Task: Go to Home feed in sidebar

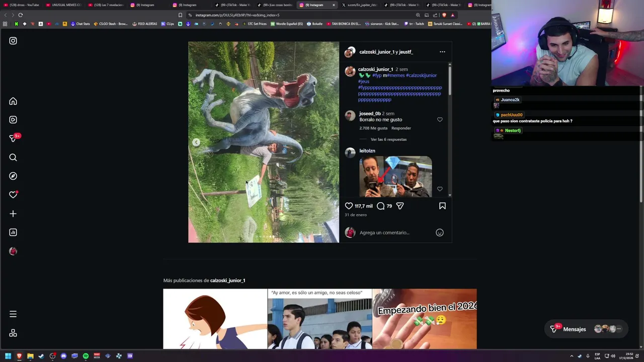Action: 13,101
